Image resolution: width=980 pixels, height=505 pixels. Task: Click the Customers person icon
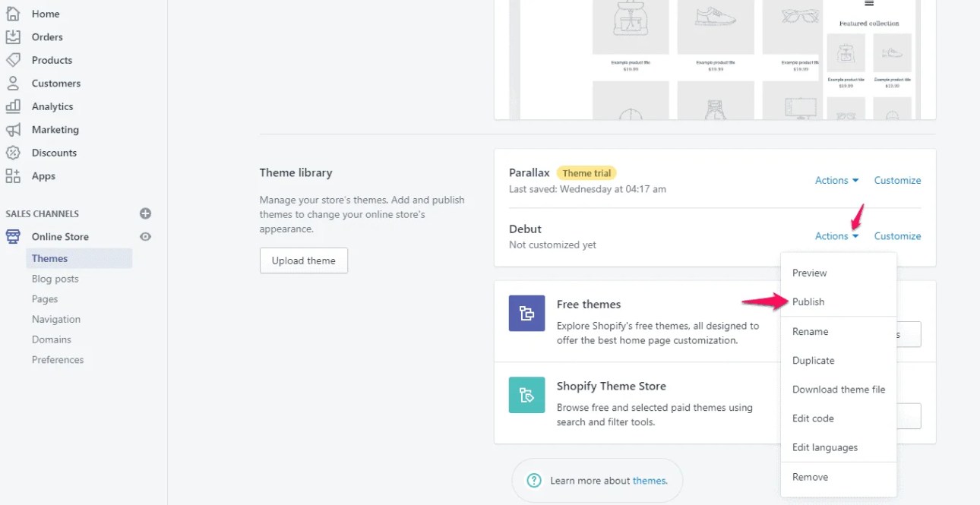click(13, 84)
